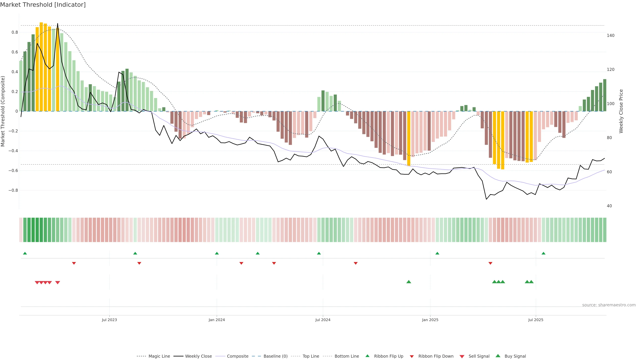
Task: Click the Market Threshold [Indicator] title
Action: (x=43, y=5)
